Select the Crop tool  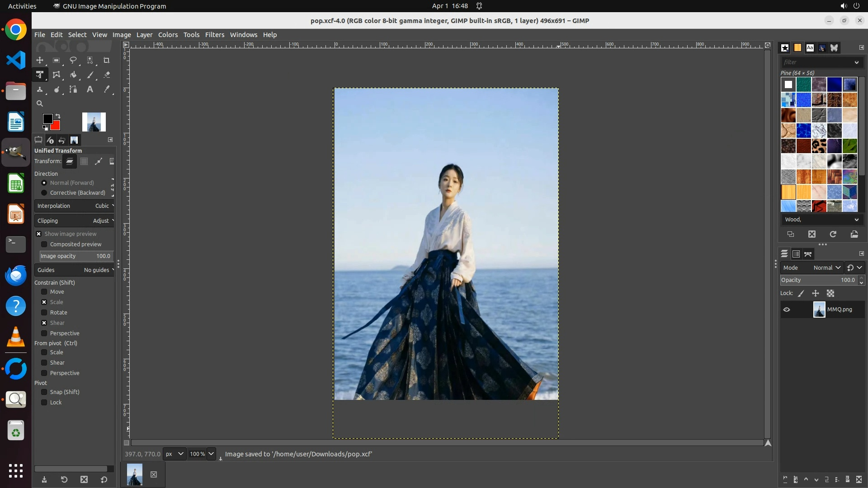107,60
